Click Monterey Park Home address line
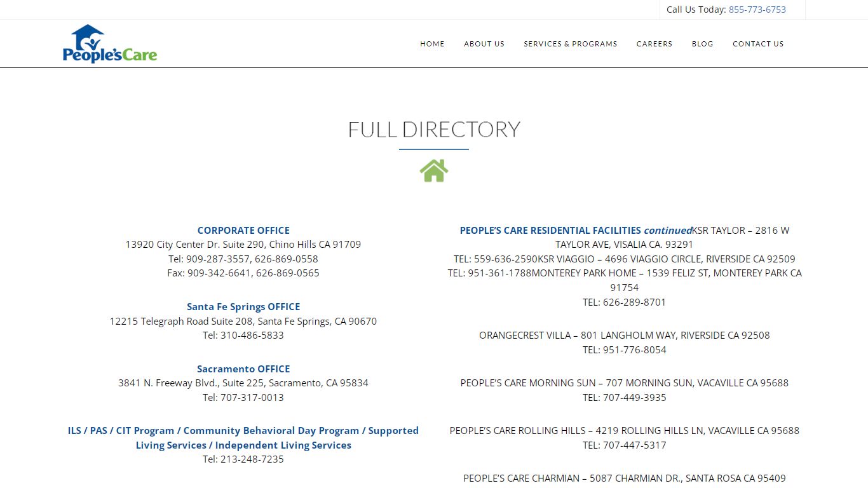The image size is (868, 488). pos(667,273)
